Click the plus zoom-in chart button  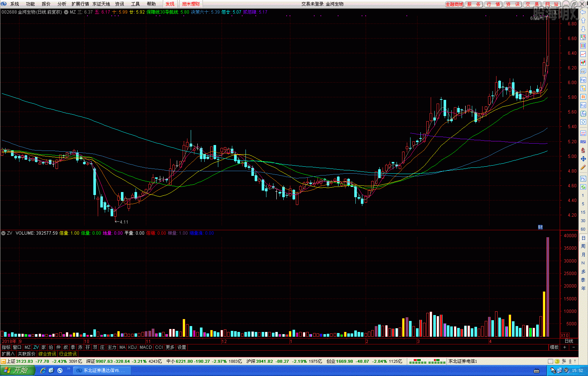(x=564, y=347)
